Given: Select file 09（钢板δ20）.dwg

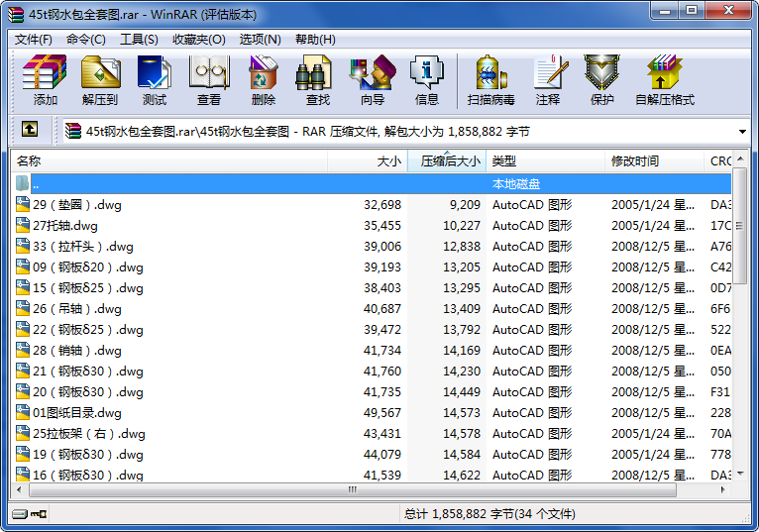Looking at the screenshot, I should coord(372,266).
